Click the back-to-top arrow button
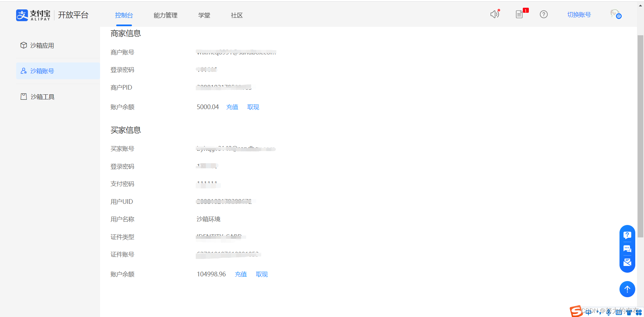 coord(627,289)
